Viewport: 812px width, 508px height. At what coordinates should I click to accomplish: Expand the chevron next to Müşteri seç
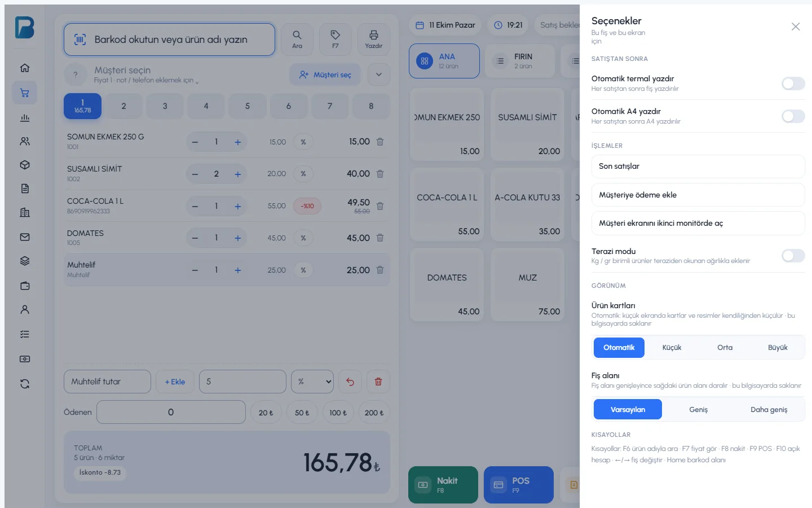tap(379, 75)
